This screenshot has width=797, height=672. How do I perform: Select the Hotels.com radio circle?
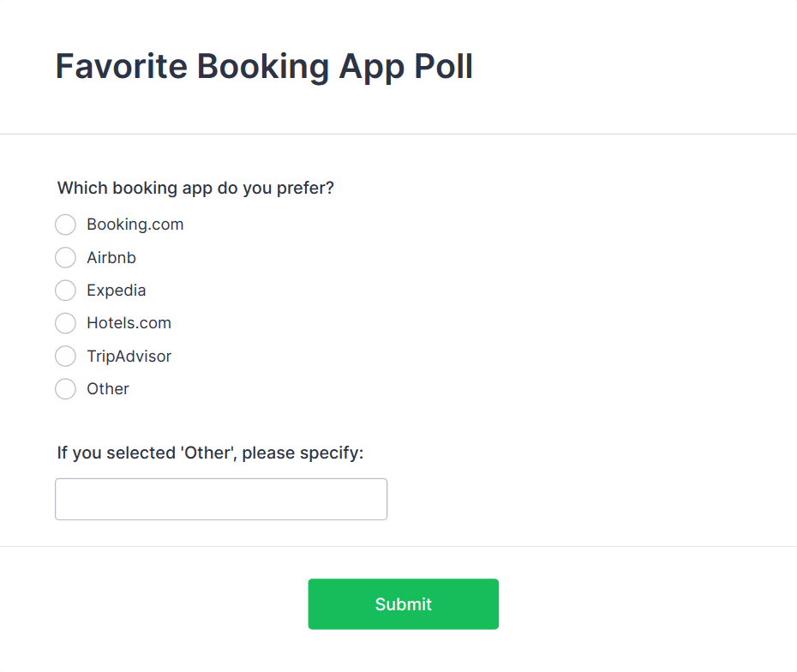coord(65,323)
